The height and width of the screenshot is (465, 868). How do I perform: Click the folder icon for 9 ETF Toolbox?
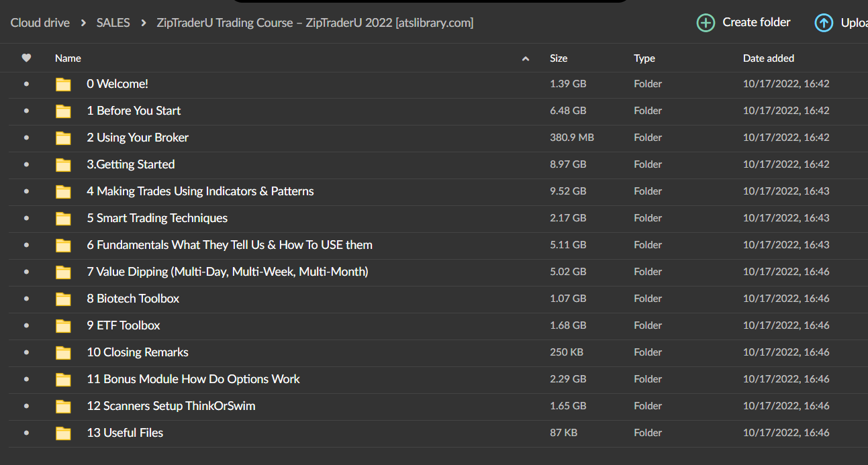pos(63,326)
